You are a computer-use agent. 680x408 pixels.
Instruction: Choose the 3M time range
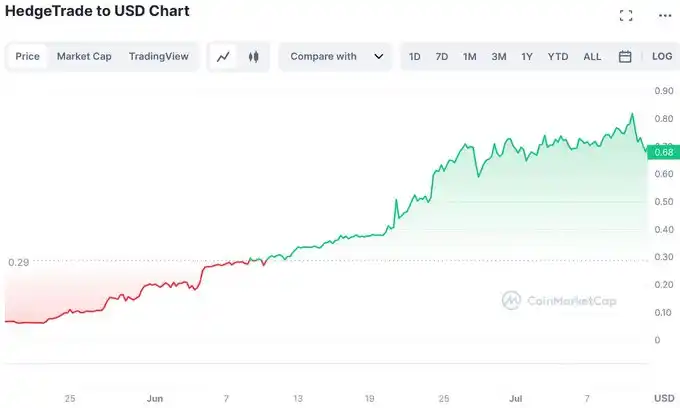click(x=498, y=57)
